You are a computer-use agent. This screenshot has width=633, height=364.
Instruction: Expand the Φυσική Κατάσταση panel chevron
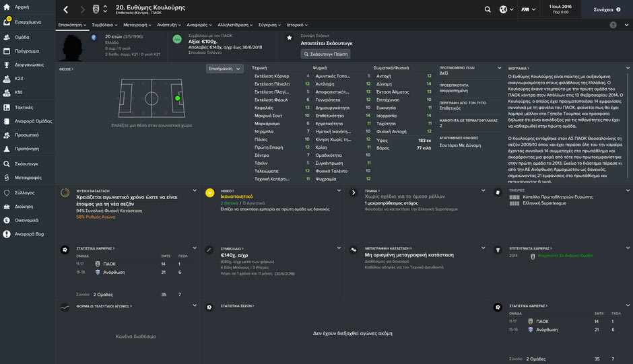(x=194, y=191)
